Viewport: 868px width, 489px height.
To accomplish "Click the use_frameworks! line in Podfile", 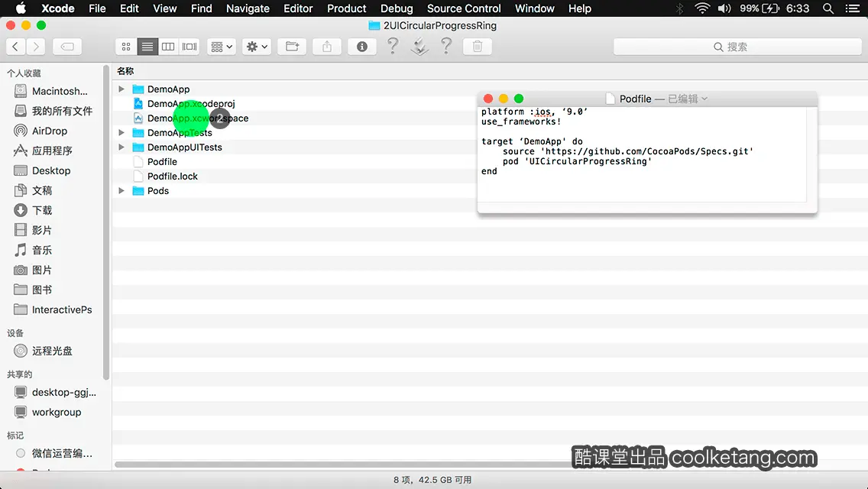I will 521,121.
